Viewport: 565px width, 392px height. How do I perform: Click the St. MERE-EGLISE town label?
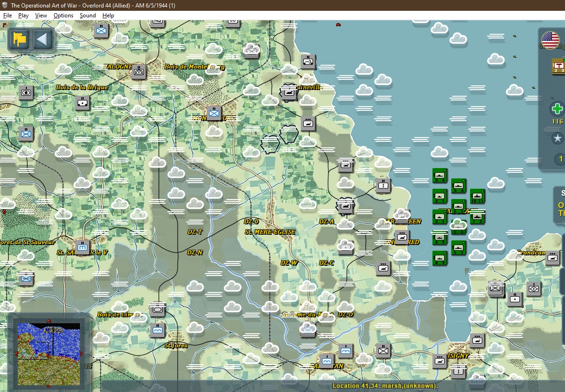click(270, 232)
